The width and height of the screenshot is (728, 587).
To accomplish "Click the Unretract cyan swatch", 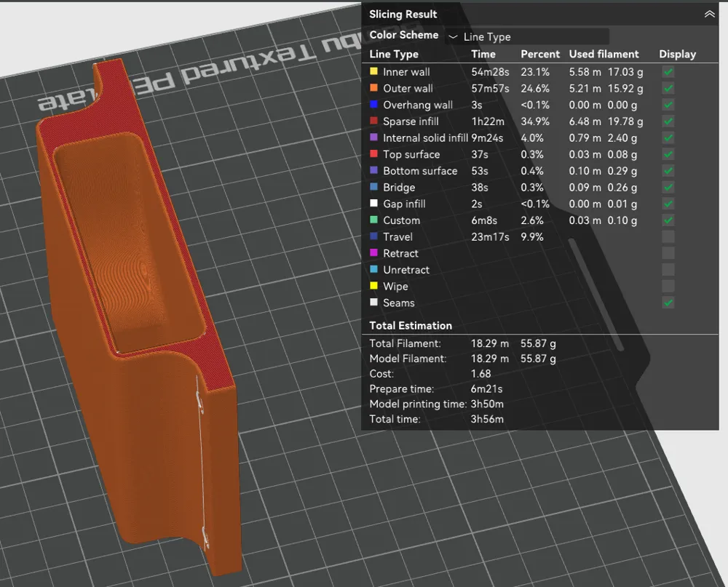I will click(373, 269).
